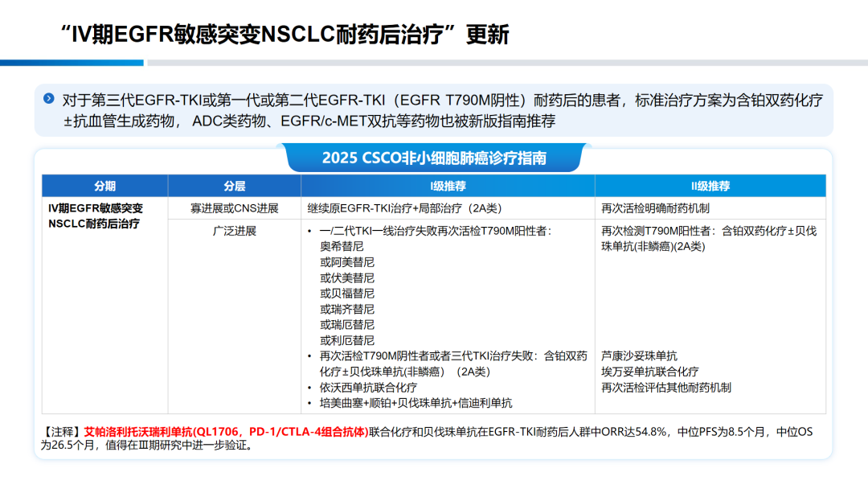Click the 奥希替尼 drug entry
Viewport: 868px width, 489px height.
click(x=342, y=247)
